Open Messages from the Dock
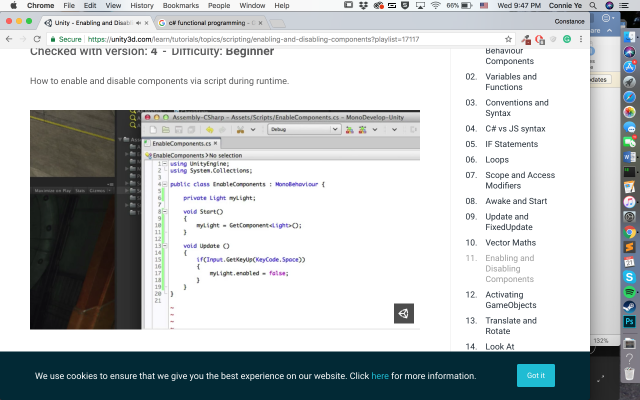Image resolution: width=640 pixels, height=400 pixels. [x=629, y=127]
